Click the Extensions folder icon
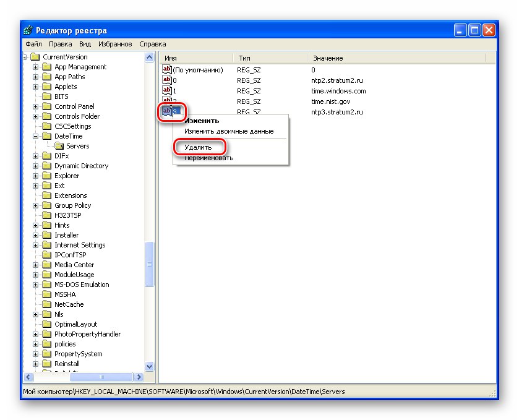The image size is (519, 420). [x=46, y=195]
